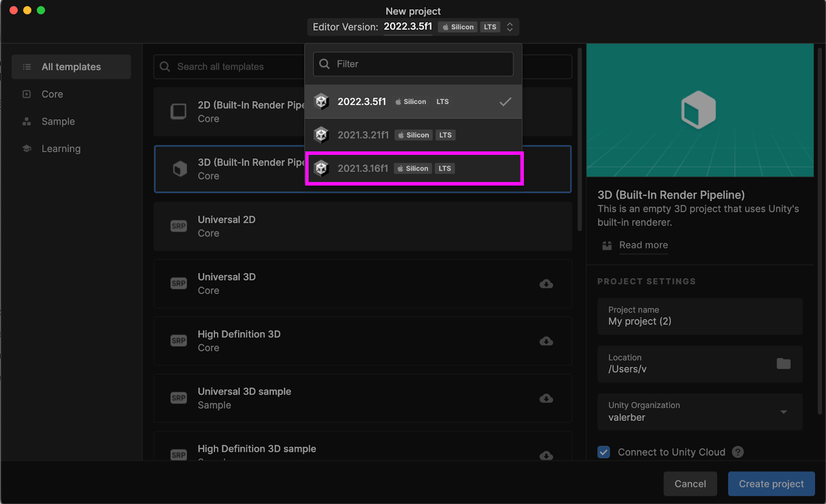Click the Learning graduation cap icon
This screenshot has height=504, width=826.
[27, 149]
